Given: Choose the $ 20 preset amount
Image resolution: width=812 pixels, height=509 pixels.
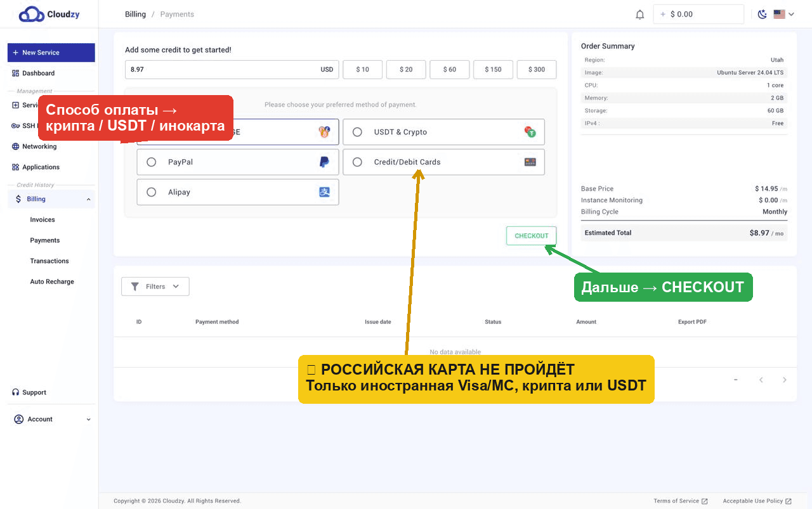Looking at the screenshot, I should (406, 70).
